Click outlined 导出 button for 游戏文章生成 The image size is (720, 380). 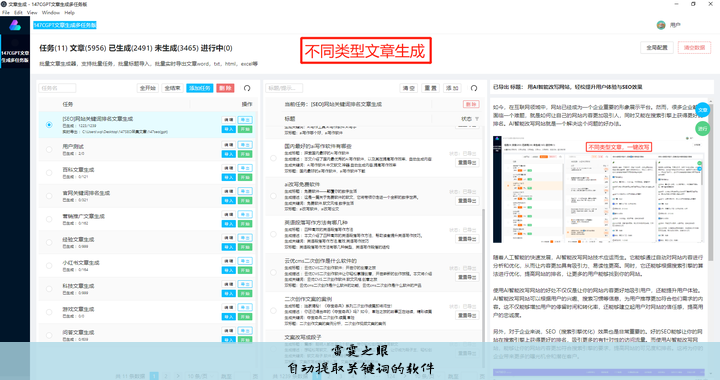tap(245, 307)
